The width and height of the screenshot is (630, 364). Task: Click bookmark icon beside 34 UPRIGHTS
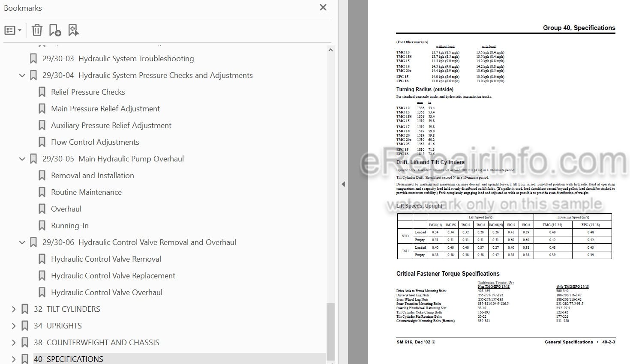25,326
